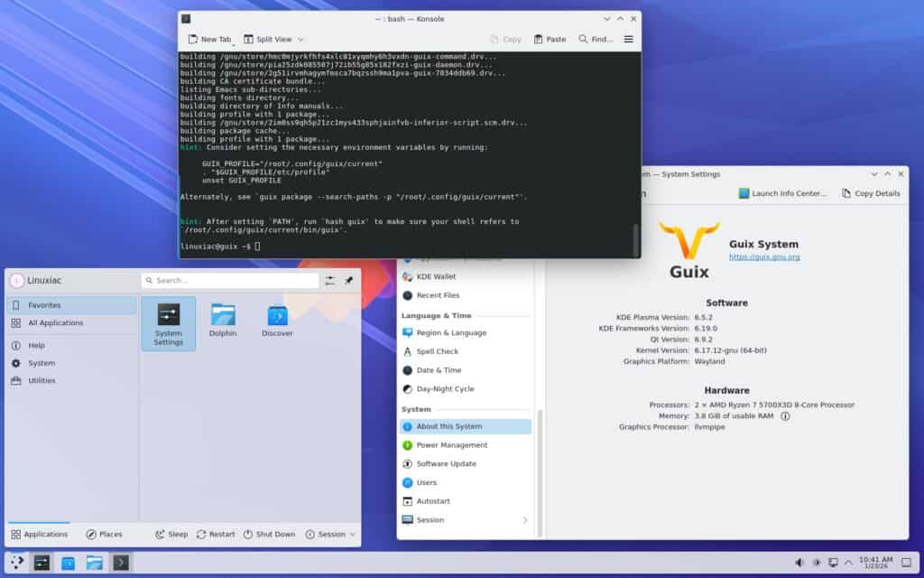The height and width of the screenshot is (578, 924).
Task: Click the Copy Details button
Action: click(869, 192)
